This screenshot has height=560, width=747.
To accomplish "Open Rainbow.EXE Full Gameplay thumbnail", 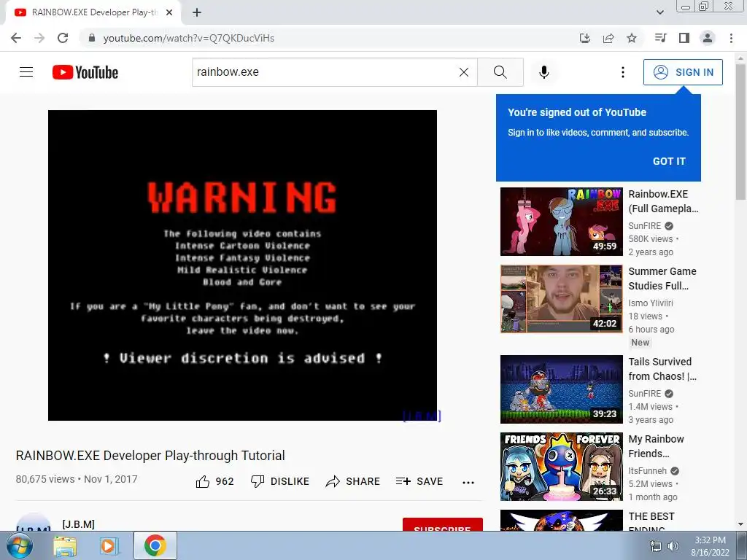I will pos(561,222).
